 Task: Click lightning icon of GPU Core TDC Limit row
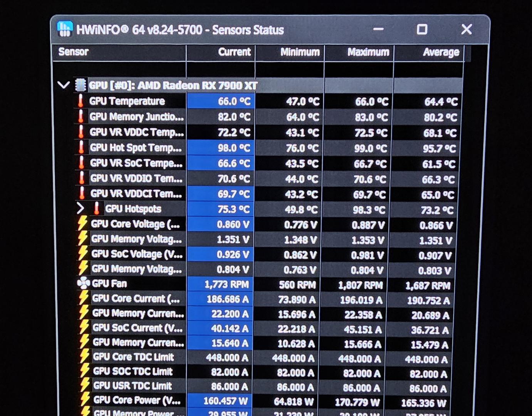point(85,357)
